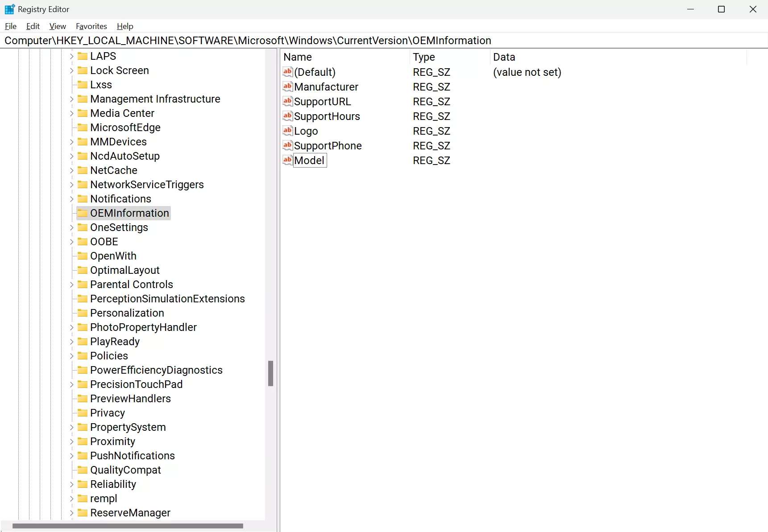Select the SupportPhone value's string icon
Image resolution: width=768 pixels, height=532 pixels.
[288, 145]
